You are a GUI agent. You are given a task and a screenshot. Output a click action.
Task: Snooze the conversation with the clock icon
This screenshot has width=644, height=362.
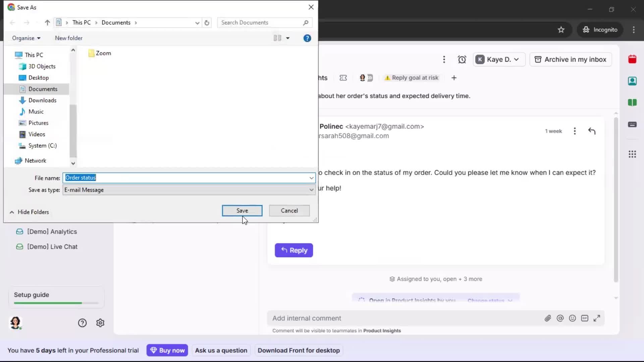(462, 59)
